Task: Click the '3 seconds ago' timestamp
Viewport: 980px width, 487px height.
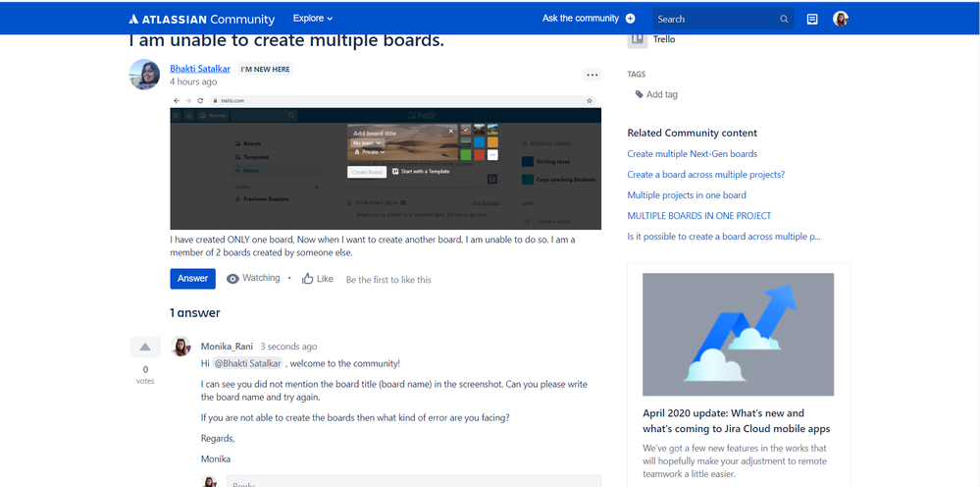Action: click(x=288, y=347)
